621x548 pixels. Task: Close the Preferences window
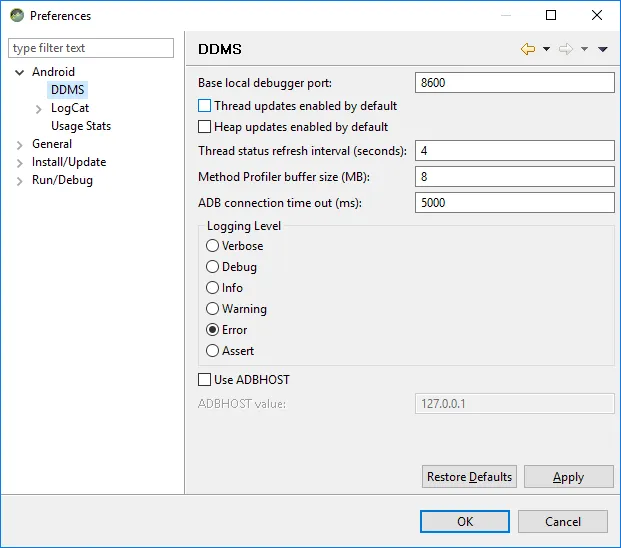pyautogui.click(x=597, y=15)
